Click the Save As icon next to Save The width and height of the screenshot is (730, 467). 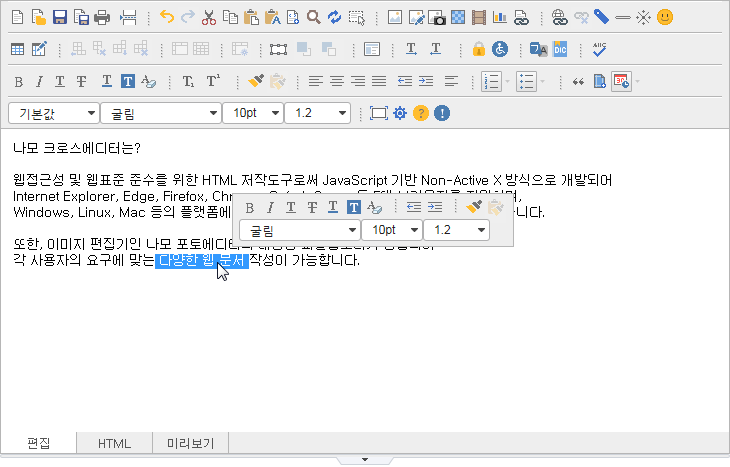click(x=81, y=18)
